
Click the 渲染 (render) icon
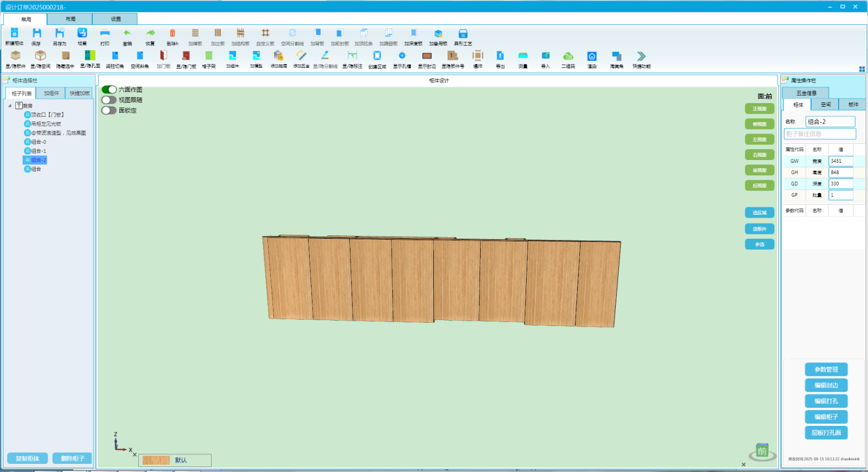pos(592,56)
